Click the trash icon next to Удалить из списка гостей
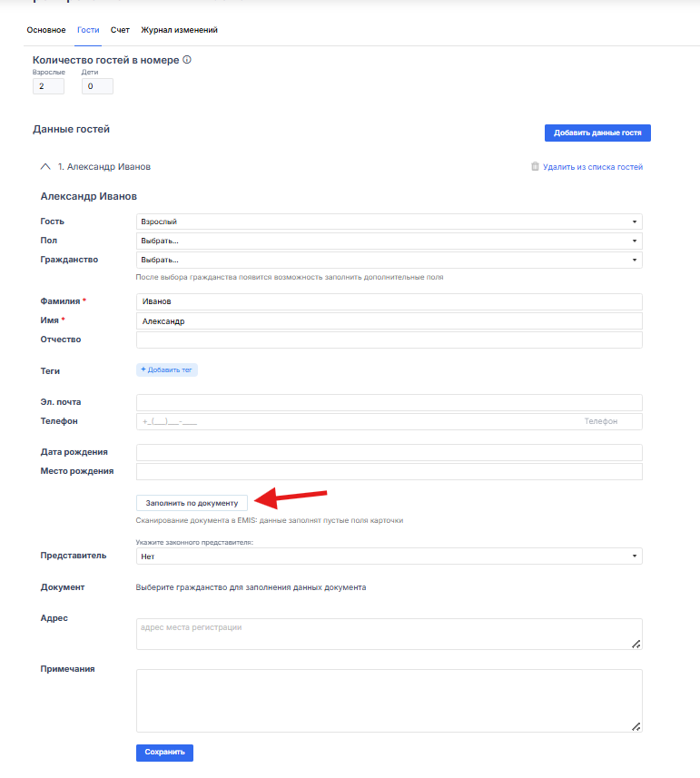Screen dimensions: 700x778 535,166
